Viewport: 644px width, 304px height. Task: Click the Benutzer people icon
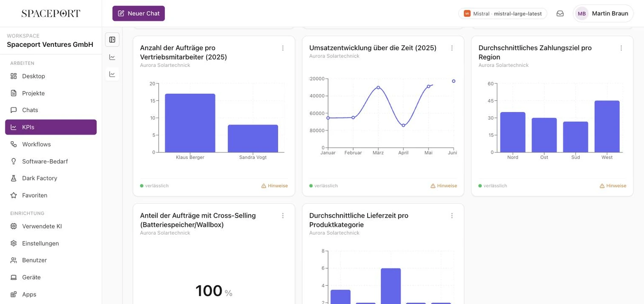pos(14,260)
